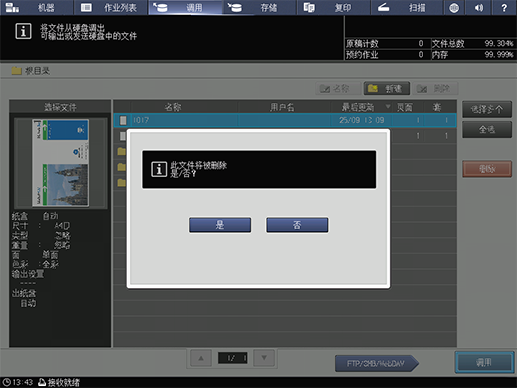Image resolution: width=517 pixels, height=388 pixels.
Task: Click the 名称 rename button
Action: coord(338,88)
